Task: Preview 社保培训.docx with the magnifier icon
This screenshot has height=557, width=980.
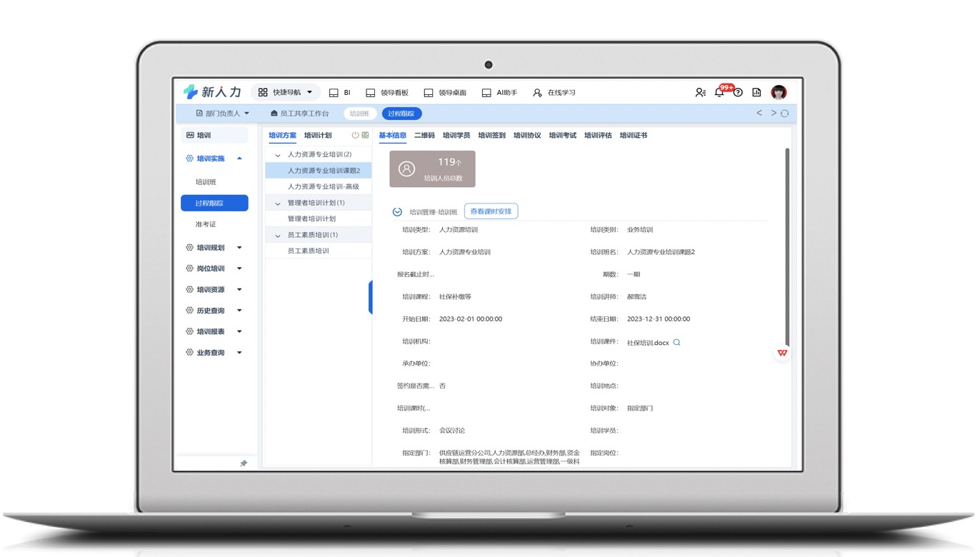Action: click(x=676, y=343)
